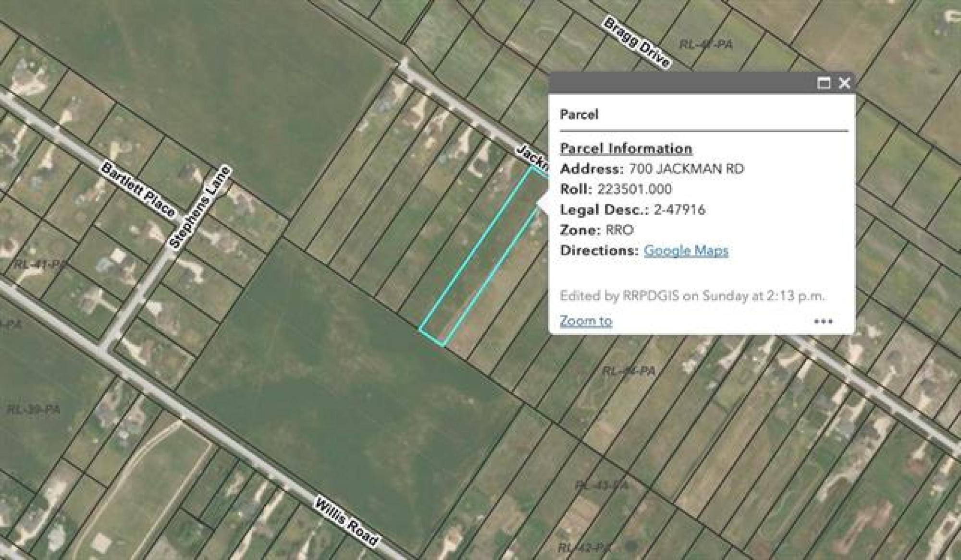Click the Bragg Drive road label
The width and height of the screenshot is (961, 560).
pyautogui.click(x=637, y=42)
